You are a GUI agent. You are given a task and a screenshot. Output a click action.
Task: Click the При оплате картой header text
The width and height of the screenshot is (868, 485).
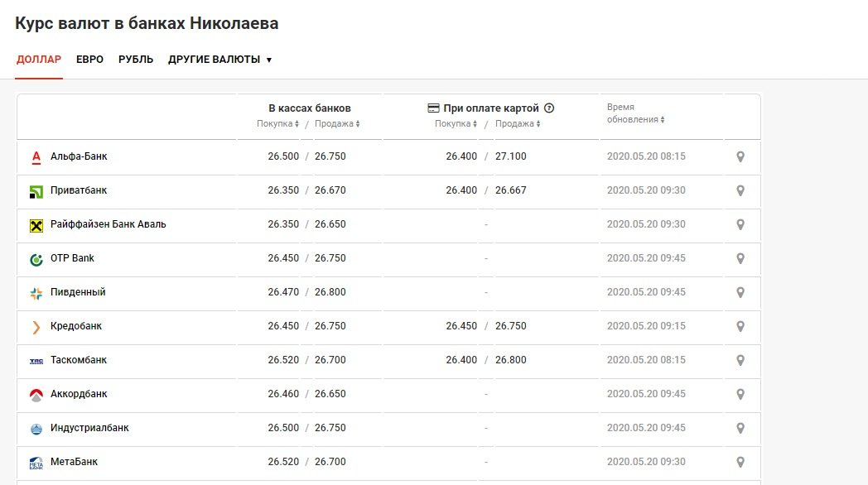(x=491, y=108)
